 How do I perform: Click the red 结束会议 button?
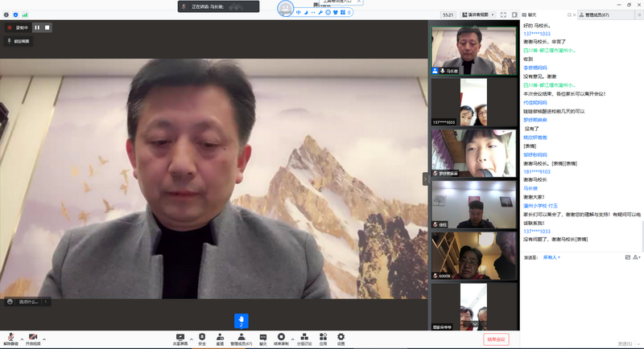click(x=496, y=339)
